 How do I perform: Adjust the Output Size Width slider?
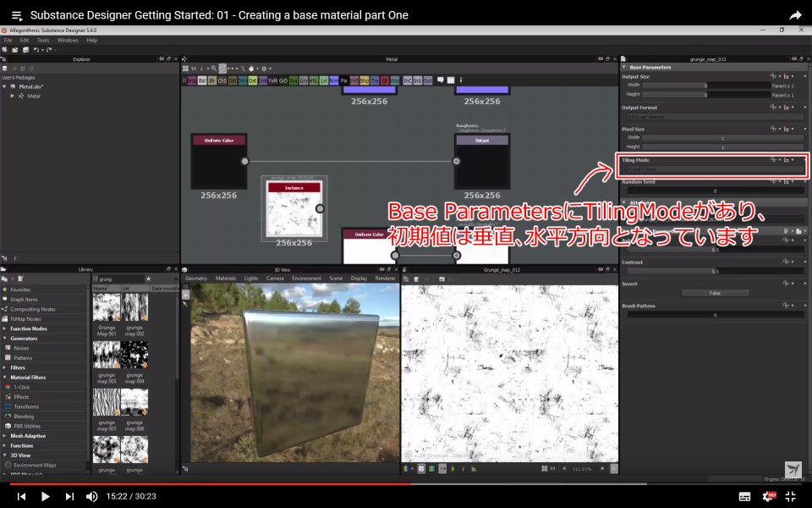click(705, 86)
